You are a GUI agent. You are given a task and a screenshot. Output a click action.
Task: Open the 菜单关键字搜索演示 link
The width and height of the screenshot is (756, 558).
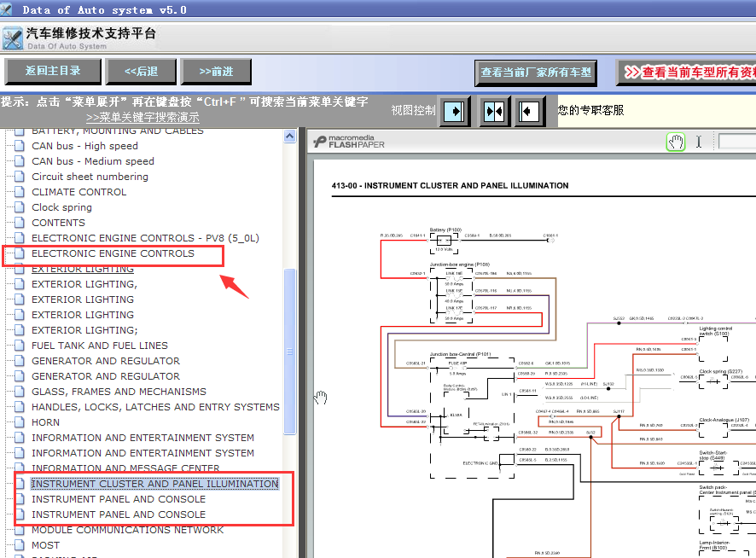coord(142,118)
